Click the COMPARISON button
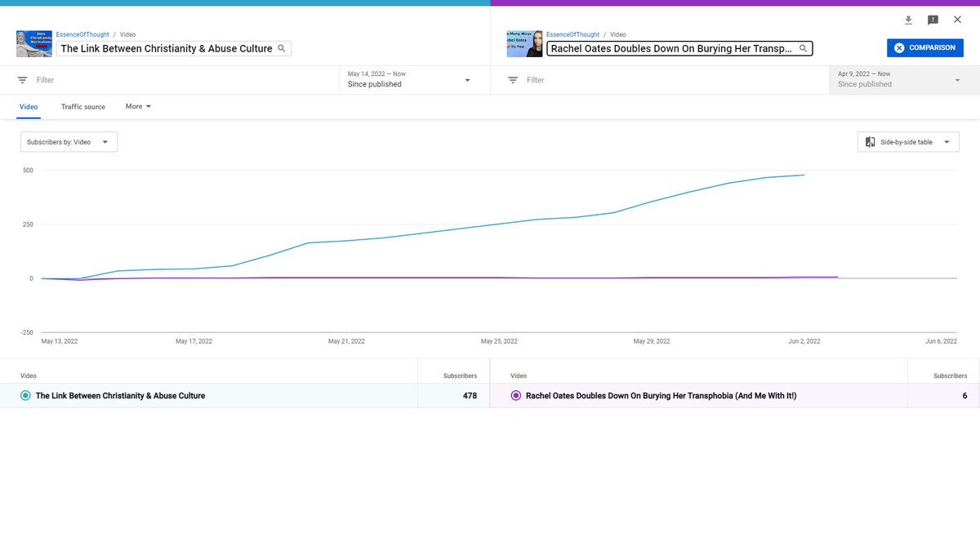 tap(925, 48)
